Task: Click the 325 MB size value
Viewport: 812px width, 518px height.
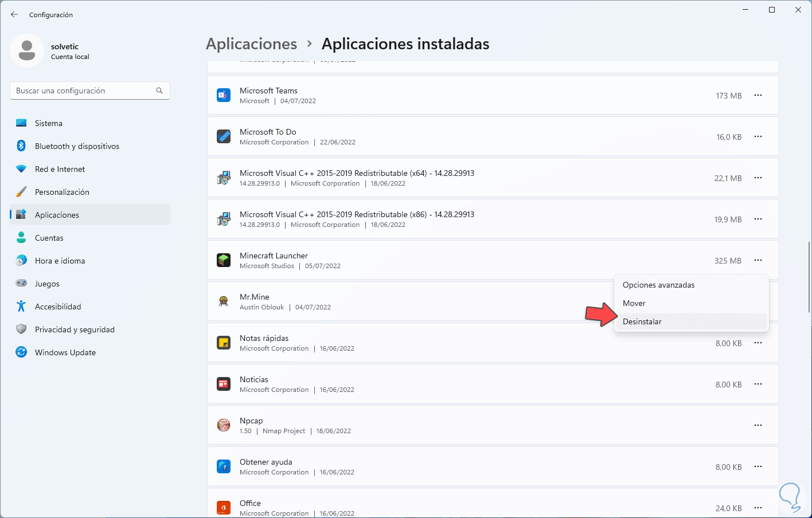Action: click(x=728, y=261)
